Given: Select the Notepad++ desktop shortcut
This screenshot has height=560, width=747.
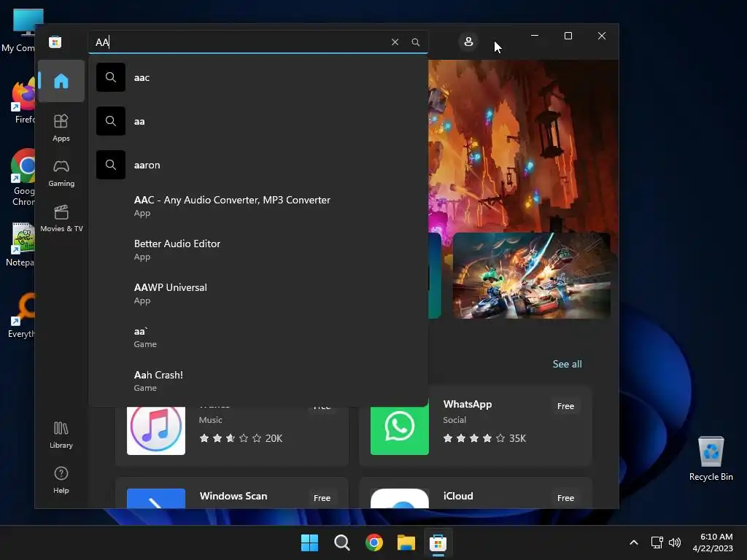Looking at the screenshot, I should 21,244.
